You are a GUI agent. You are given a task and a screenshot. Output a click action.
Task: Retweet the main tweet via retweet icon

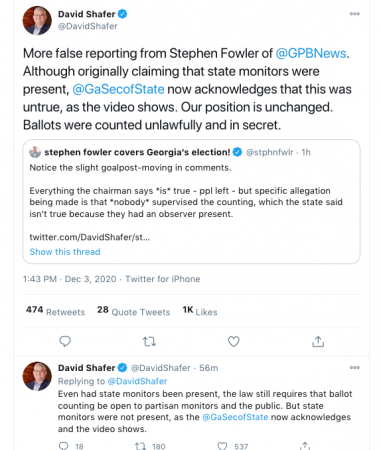tap(149, 341)
